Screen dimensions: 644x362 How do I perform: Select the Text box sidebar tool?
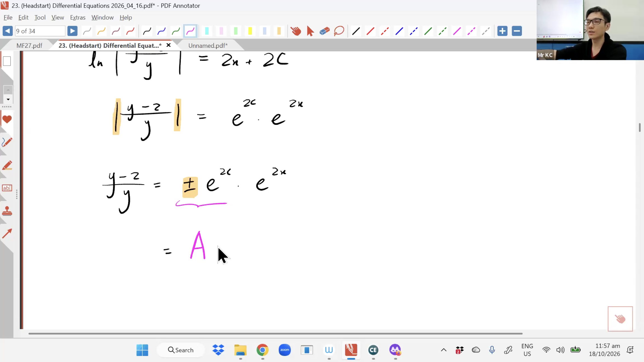7,188
